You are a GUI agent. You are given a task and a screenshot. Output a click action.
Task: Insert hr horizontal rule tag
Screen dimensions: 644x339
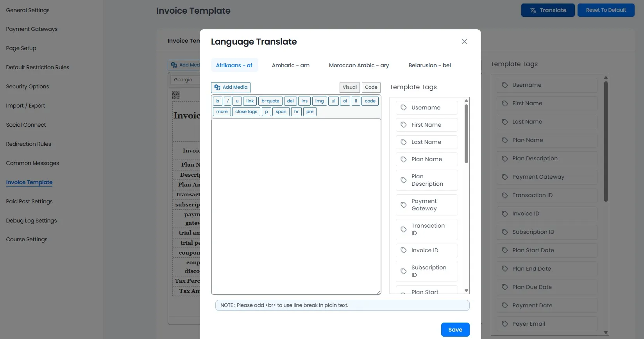tap(297, 111)
